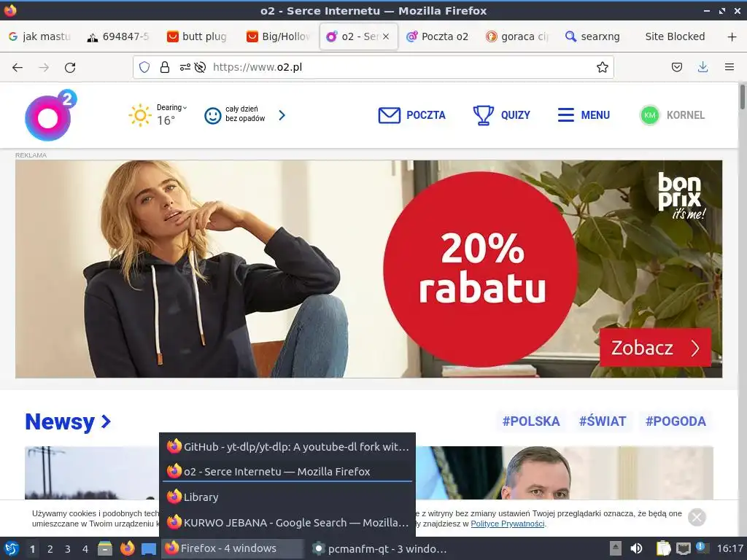Open the clipboard tray icon
Screen dimensions: 747x560
pyautogui.click(x=663, y=548)
